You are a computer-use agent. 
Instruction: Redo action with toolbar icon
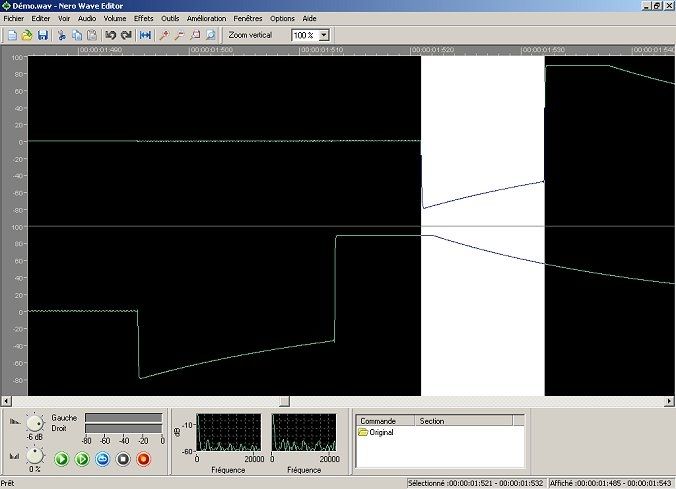pyautogui.click(x=126, y=35)
